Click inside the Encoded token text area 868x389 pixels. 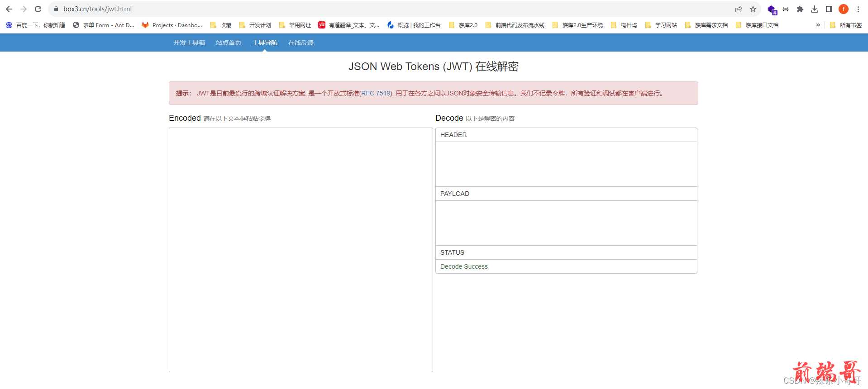(x=301, y=250)
